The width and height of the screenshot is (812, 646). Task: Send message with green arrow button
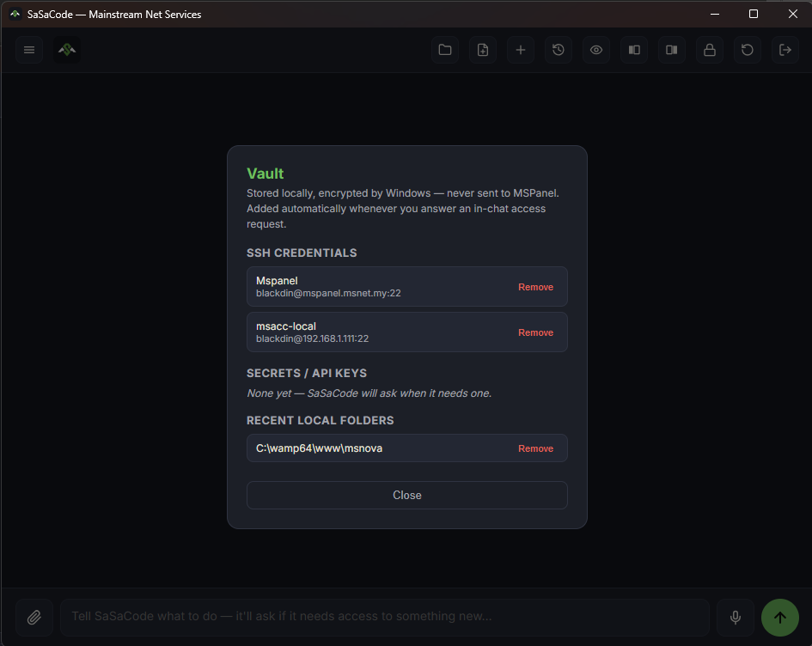coord(780,617)
